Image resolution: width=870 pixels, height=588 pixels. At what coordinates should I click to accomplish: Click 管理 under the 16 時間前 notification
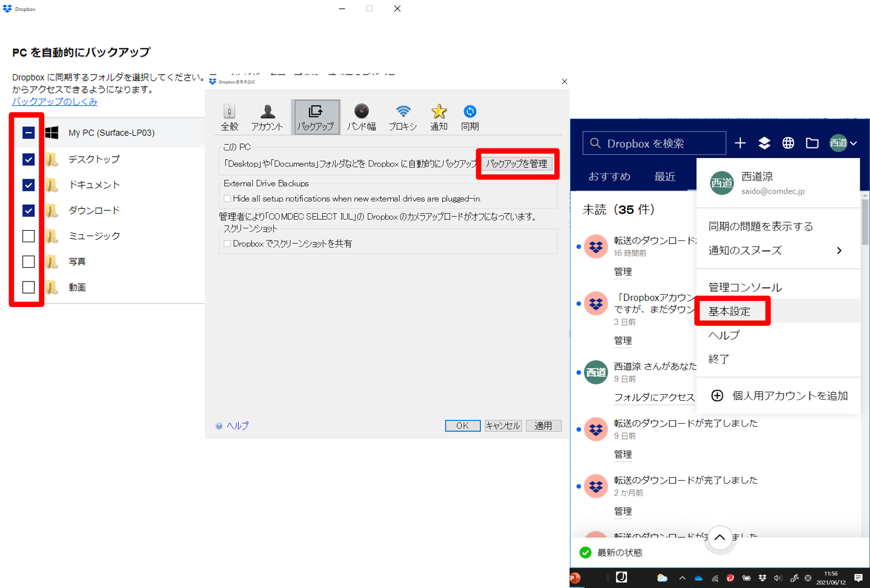click(x=623, y=271)
